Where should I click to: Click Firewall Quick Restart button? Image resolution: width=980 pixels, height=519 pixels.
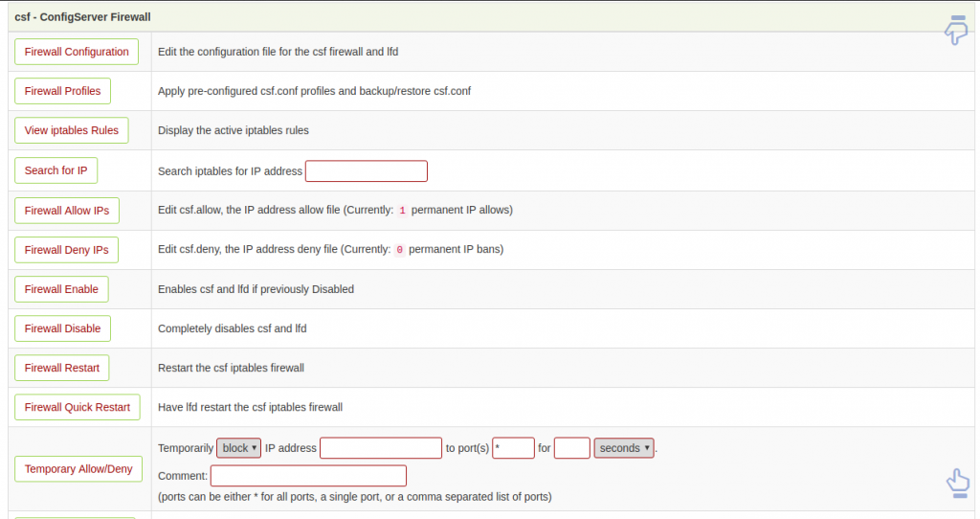78,407
